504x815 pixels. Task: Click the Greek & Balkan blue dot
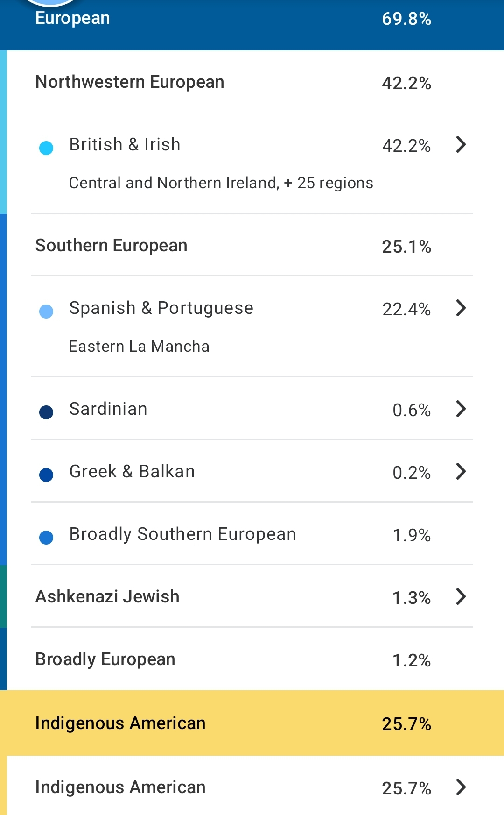click(46, 475)
